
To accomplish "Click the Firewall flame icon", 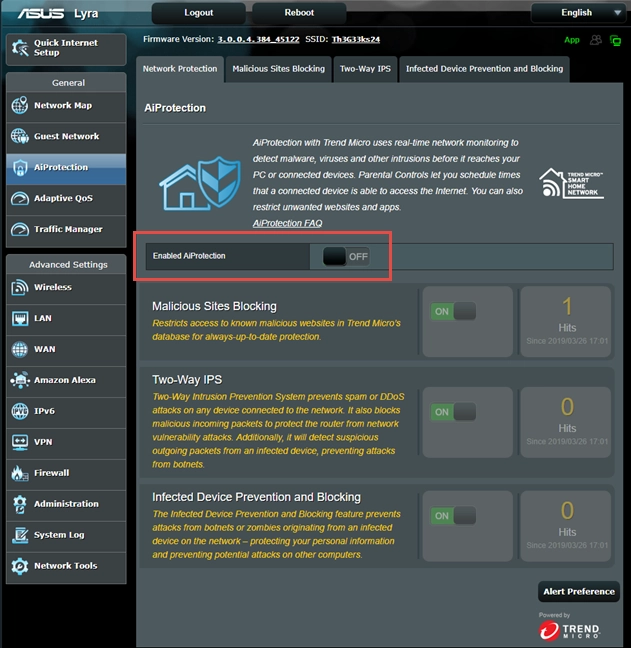I will 20,473.
